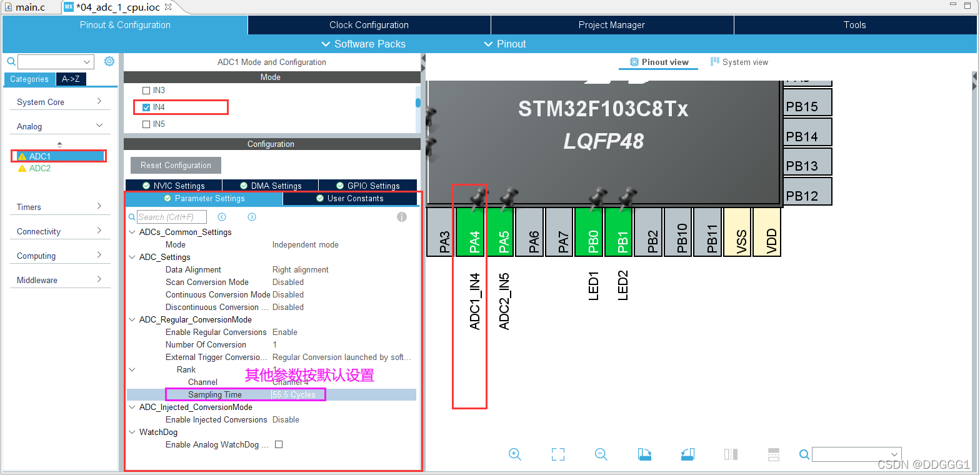Click the PB0 pin on the chip

pyautogui.click(x=590, y=232)
